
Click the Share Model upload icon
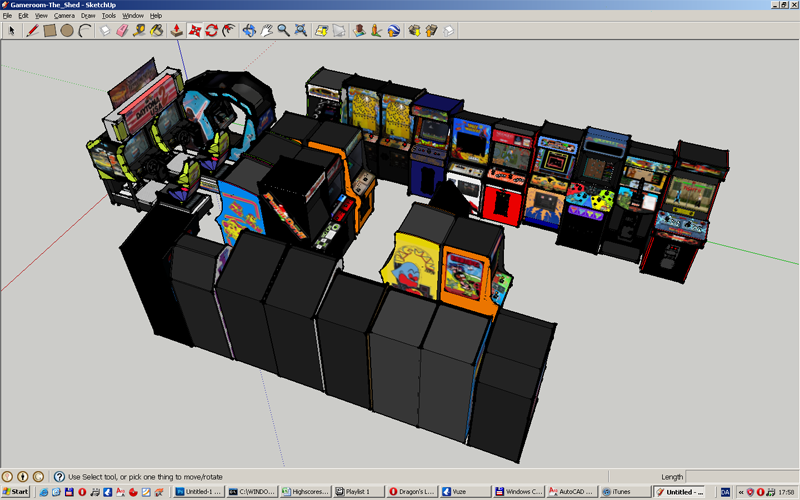click(x=432, y=31)
